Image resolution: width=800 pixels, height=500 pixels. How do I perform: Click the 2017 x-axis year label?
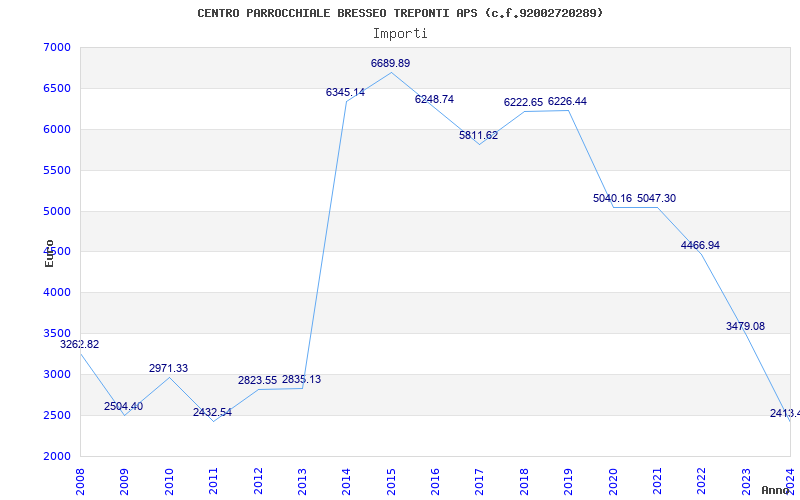click(480, 482)
